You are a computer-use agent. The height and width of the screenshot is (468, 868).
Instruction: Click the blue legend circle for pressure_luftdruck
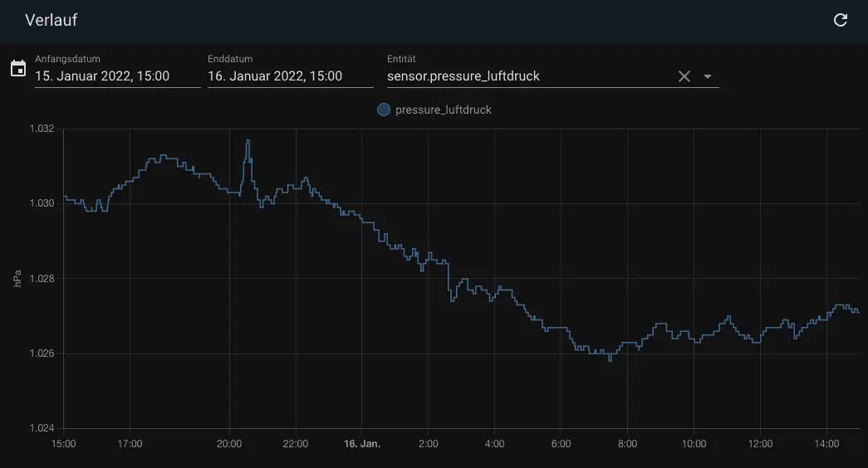(x=384, y=110)
